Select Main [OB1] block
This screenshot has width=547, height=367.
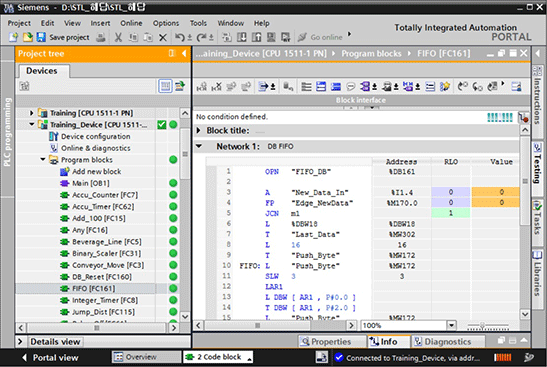[91, 183]
